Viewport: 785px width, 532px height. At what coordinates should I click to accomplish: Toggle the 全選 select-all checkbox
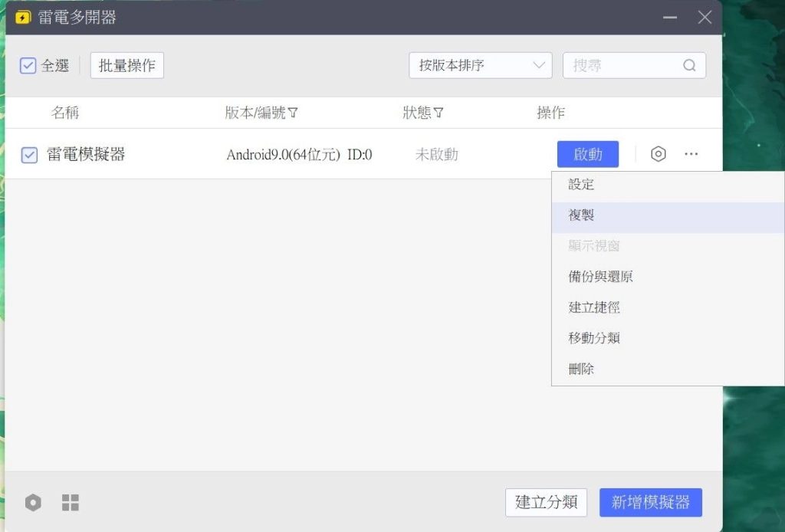(x=28, y=66)
